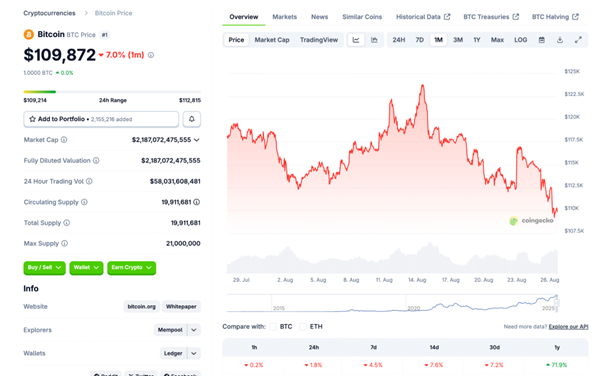Open the Buy / Sell dropdown

pos(45,268)
